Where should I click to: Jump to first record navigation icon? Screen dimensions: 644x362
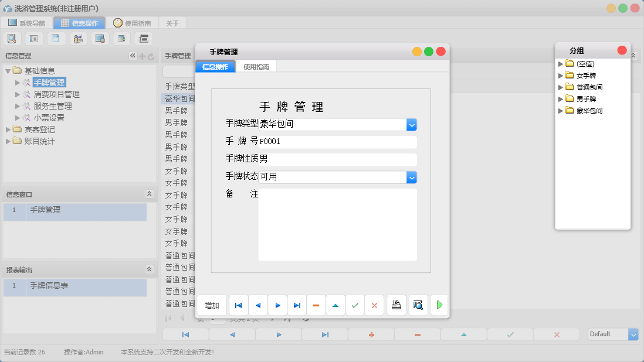(238, 305)
